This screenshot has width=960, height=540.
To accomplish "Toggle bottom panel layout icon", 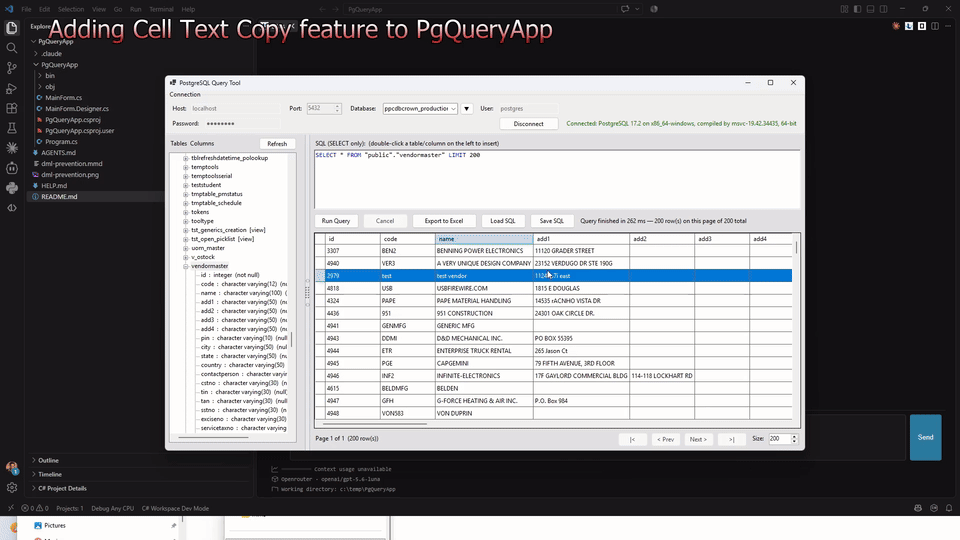I will pos(871,9).
